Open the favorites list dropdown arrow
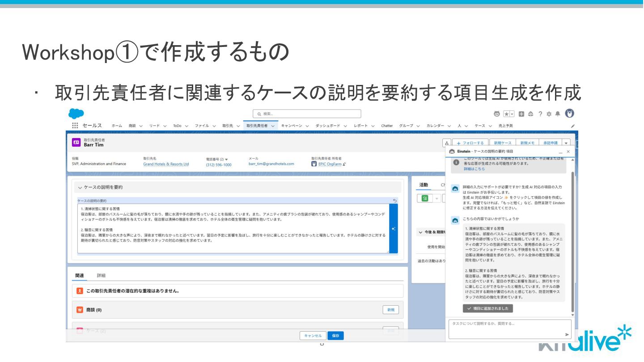This screenshot has height=362, width=644. pos(513,114)
